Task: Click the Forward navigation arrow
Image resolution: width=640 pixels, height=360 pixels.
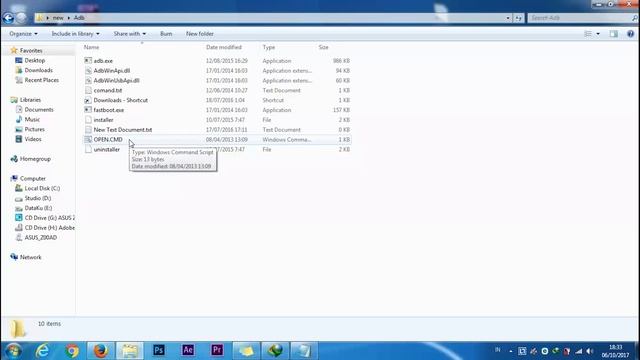Action: pos(21,18)
